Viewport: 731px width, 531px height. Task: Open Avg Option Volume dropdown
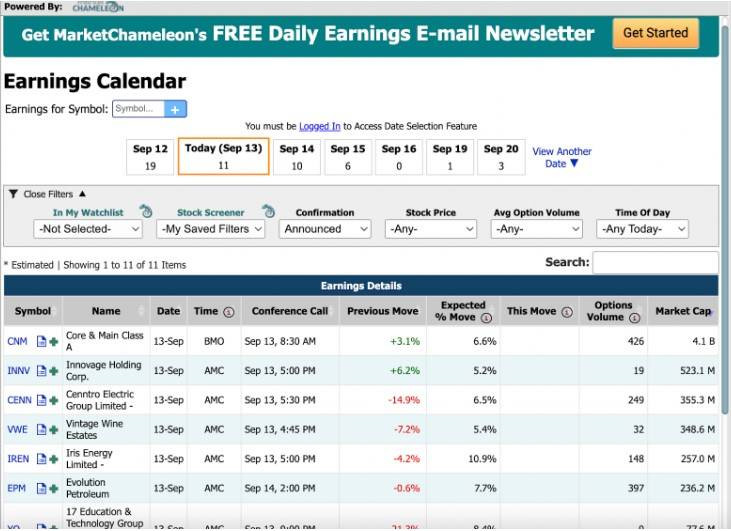coord(537,229)
